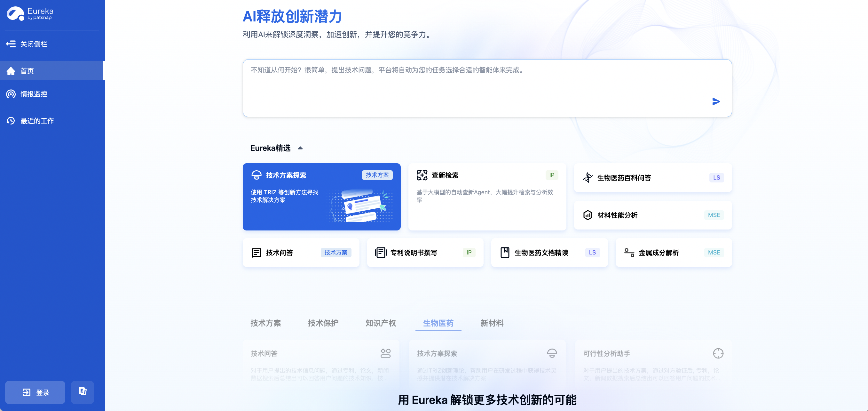Click the translate icon next to the login button
The height and width of the screenshot is (411, 868).
[83, 392]
